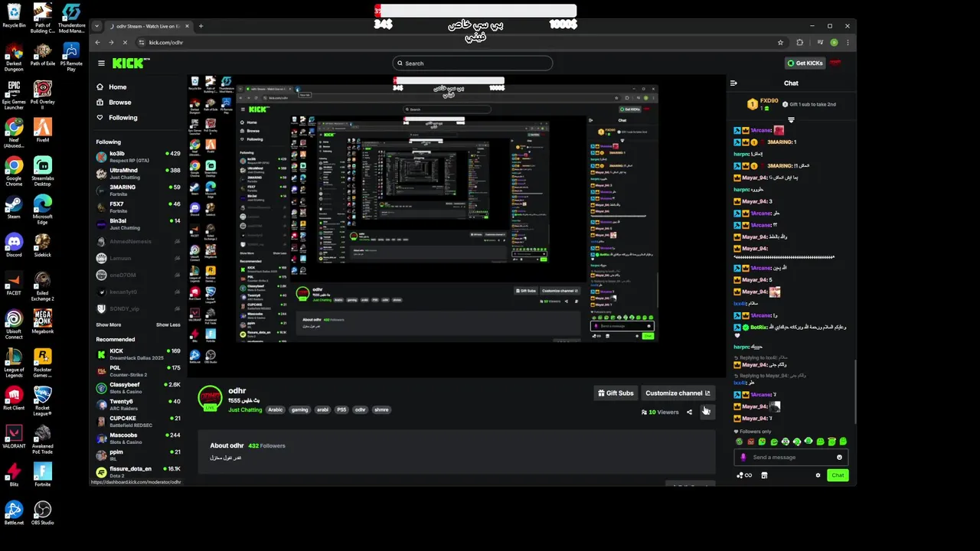This screenshot has height=551, width=980.
Task: Open Path of Exile desktop icon
Action: point(43,54)
